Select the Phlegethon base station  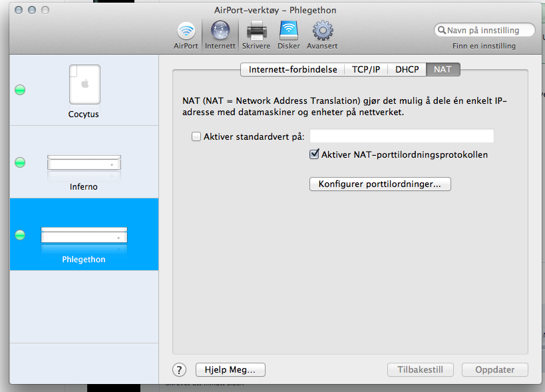[x=84, y=234]
